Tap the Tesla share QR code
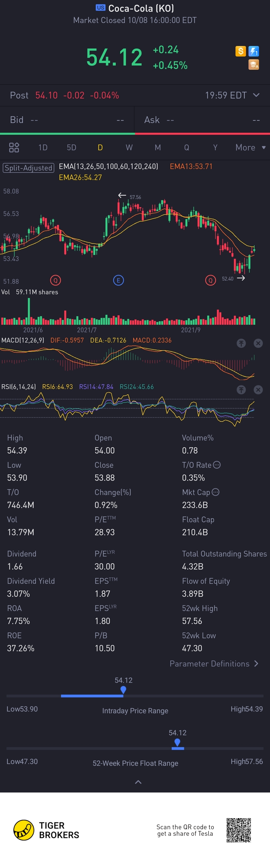 pos(239,830)
